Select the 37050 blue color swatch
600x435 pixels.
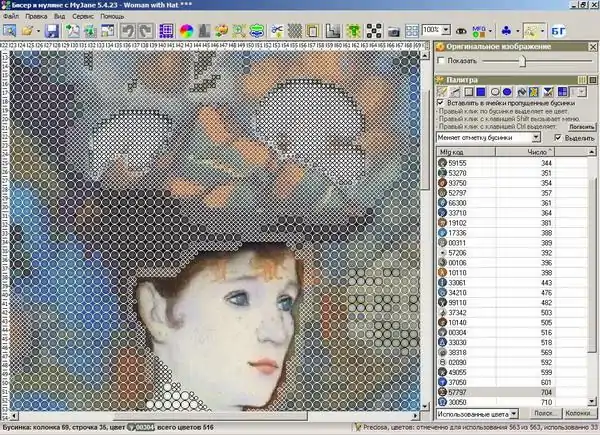[x=442, y=382]
